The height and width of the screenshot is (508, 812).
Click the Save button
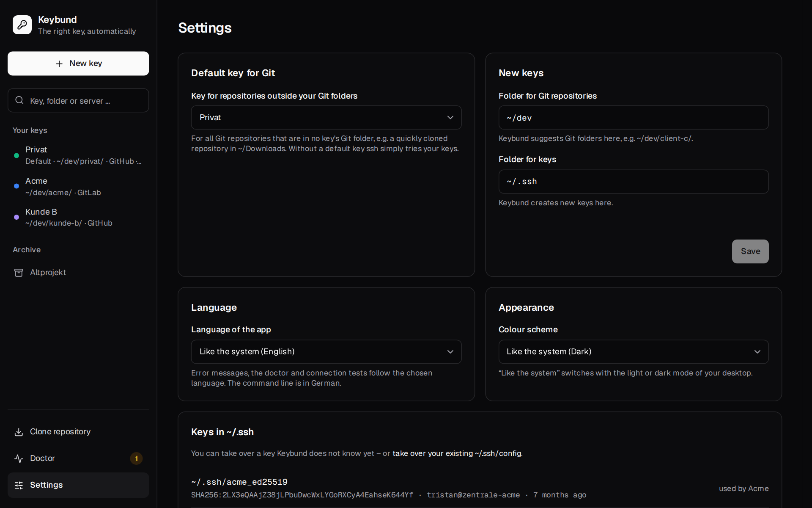pyautogui.click(x=750, y=251)
